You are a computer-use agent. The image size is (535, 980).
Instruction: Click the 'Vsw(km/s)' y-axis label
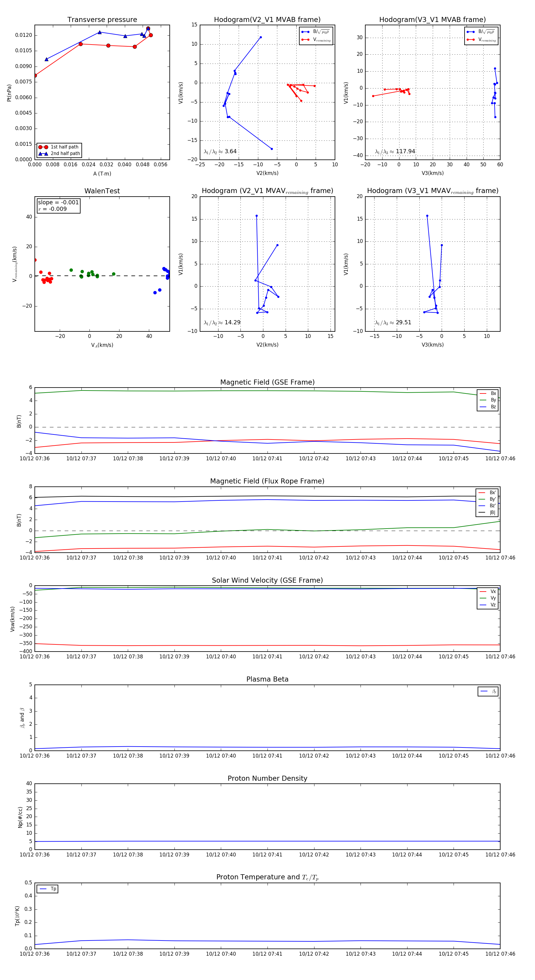coord(12,619)
